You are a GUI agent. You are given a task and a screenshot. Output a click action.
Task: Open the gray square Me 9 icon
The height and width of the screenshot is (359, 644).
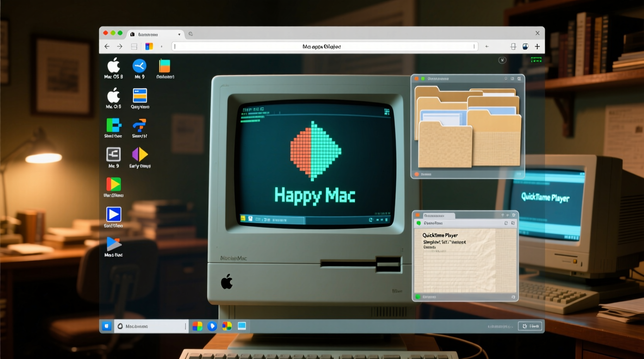pos(113,154)
